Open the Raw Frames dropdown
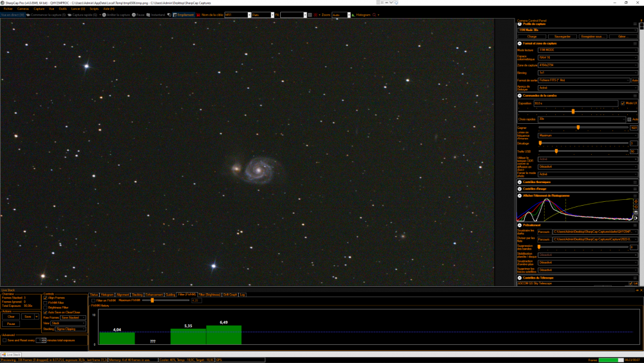The height and width of the screenshot is (363, 644). point(73,317)
